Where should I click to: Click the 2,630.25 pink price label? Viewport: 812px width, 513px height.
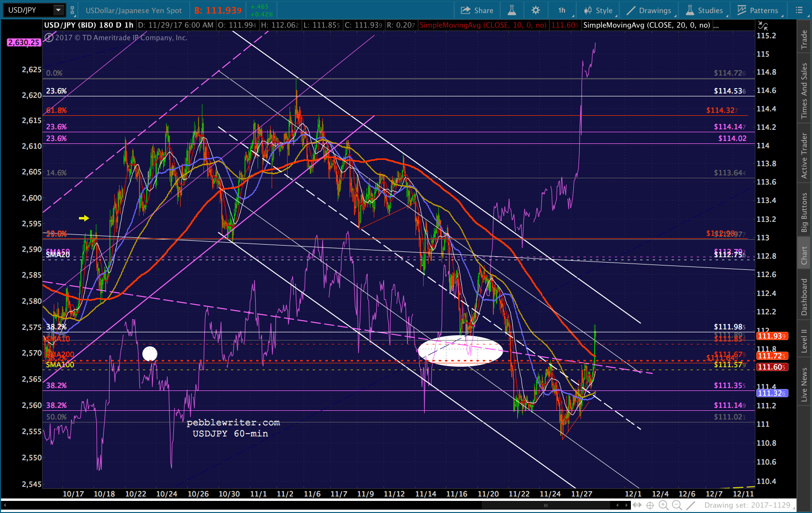click(x=23, y=43)
